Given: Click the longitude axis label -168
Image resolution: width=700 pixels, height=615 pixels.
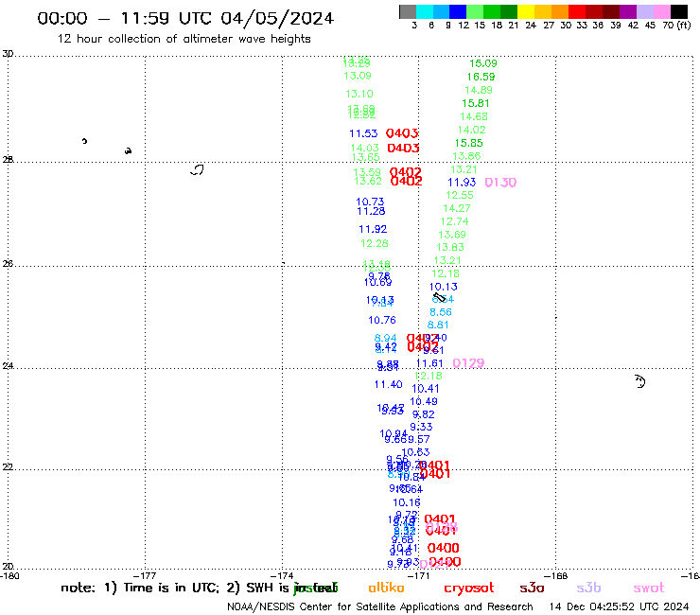Looking at the screenshot, I should coord(556,576).
